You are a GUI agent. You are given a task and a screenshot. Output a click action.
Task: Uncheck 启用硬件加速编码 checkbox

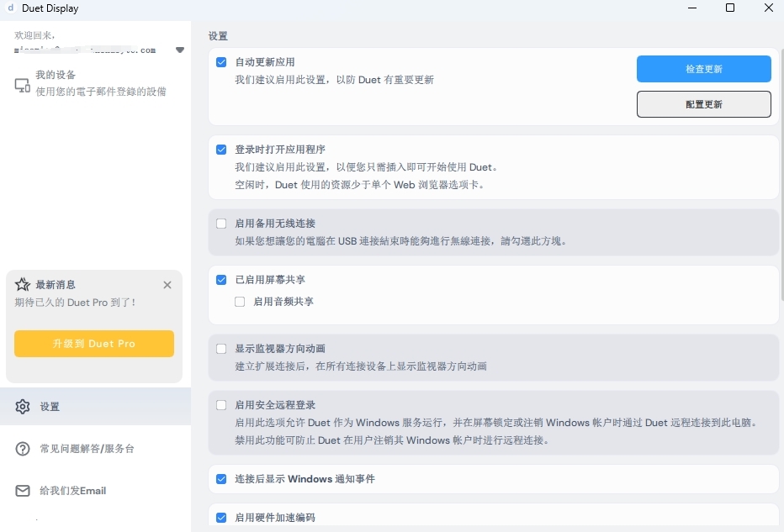pos(221,518)
